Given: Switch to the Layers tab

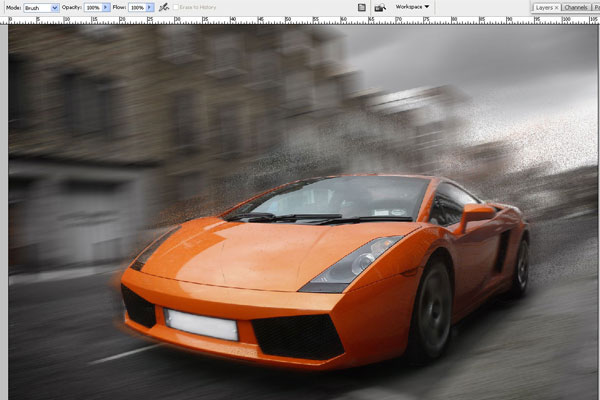Looking at the screenshot, I should 544,8.
